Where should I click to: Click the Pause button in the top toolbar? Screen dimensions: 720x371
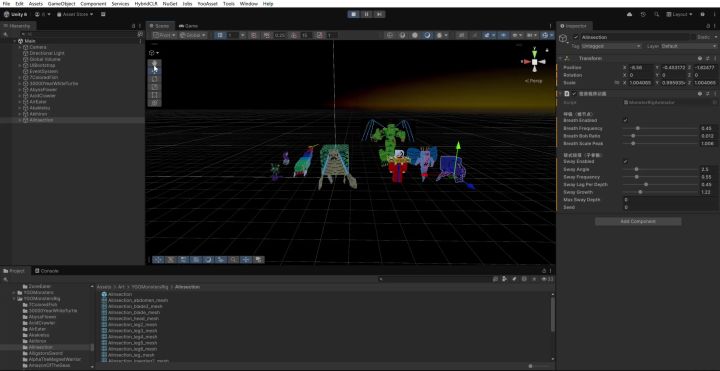point(366,14)
